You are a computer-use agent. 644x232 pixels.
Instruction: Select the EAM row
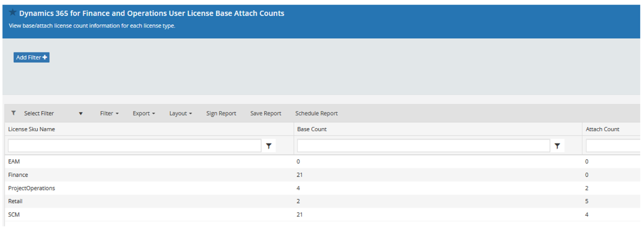click(322, 161)
